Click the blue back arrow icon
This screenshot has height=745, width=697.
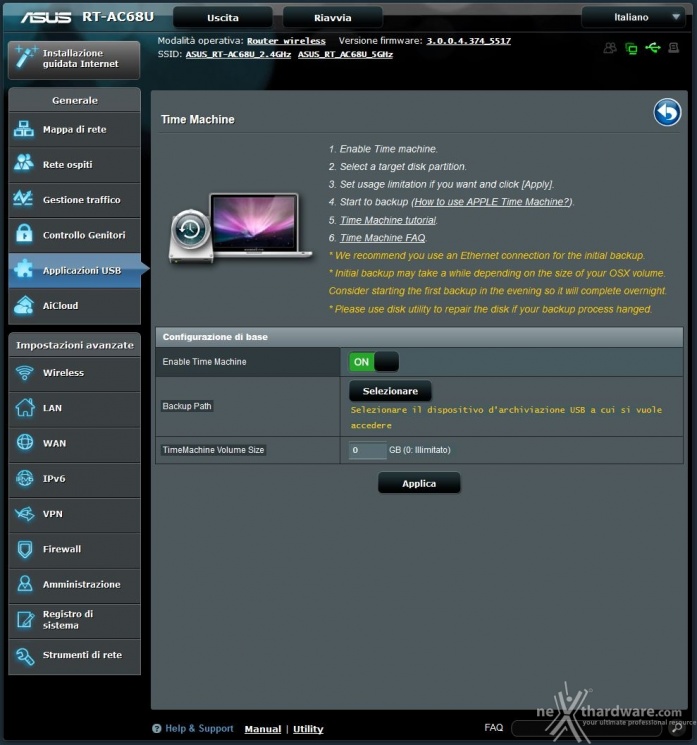[667, 113]
